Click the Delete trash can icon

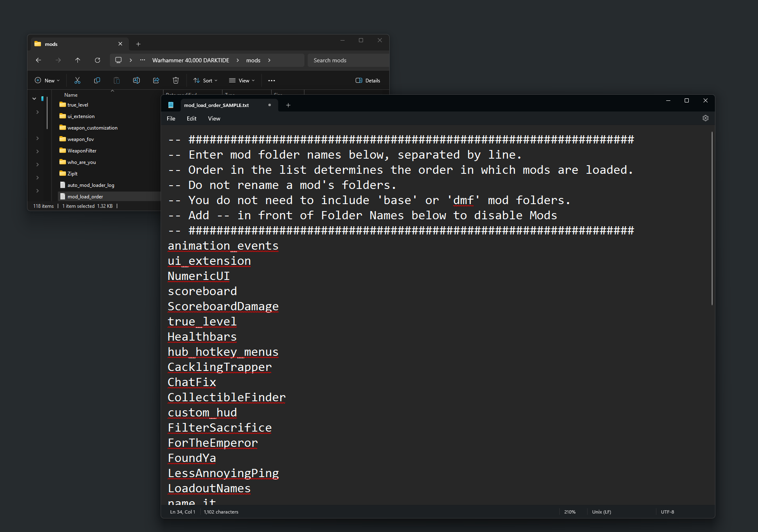tap(176, 81)
